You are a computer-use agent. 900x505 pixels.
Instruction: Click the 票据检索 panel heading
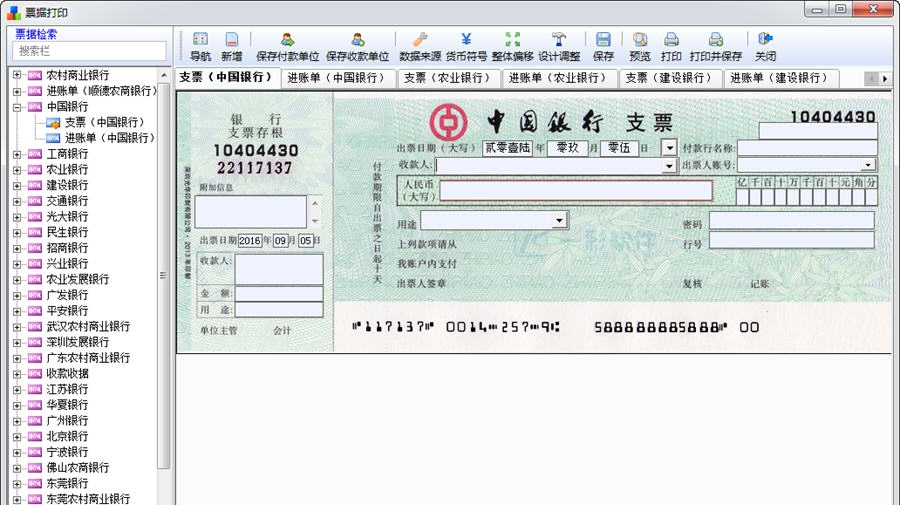click(x=36, y=34)
